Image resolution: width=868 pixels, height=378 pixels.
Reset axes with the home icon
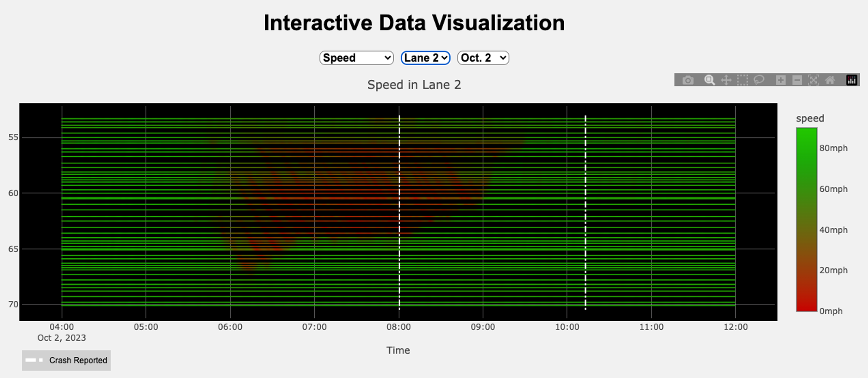[x=830, y=80]
